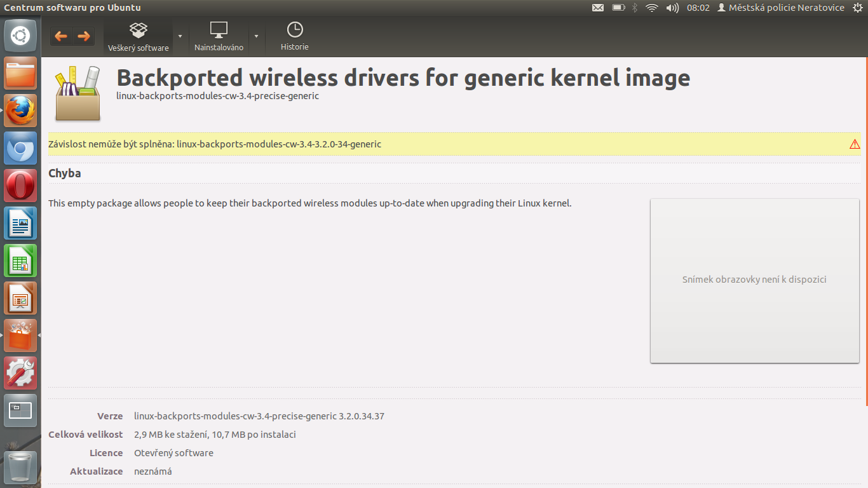Go forward with the right arrow button
Viewport: 868px width, 488px height.
tap(84, 36)
